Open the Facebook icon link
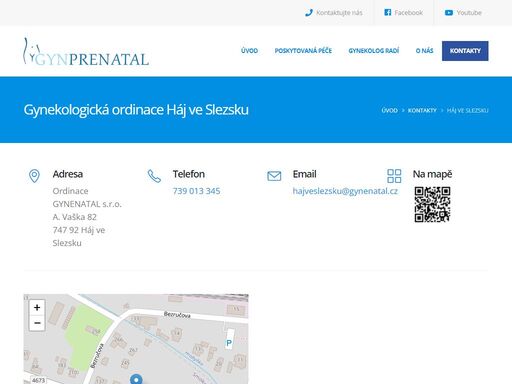The width and height of the screenshot is (512, 384). click(x=388, y=13)
